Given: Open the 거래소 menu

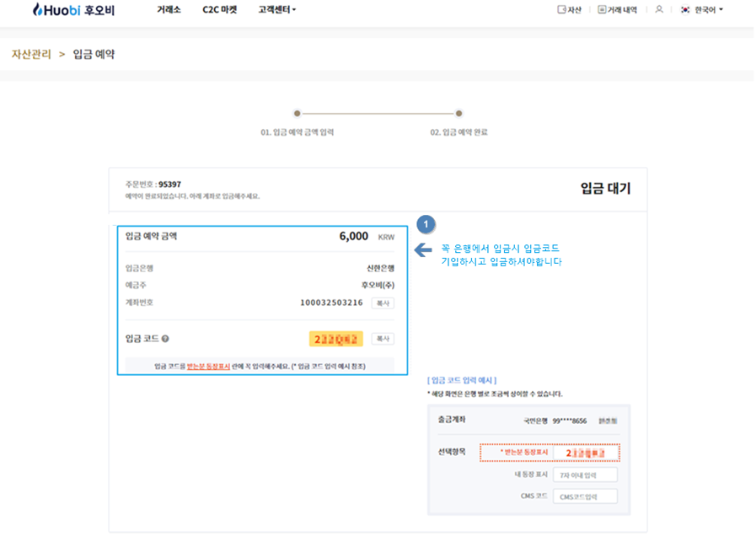Looking at the screenshot, I should coord(169,9).
